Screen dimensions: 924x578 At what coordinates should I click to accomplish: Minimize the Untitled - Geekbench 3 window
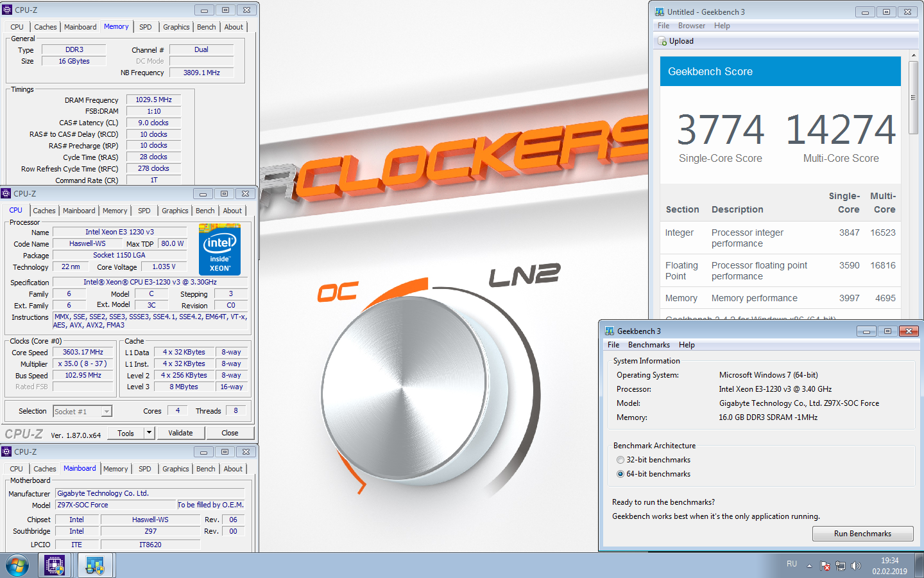point(865,12)
